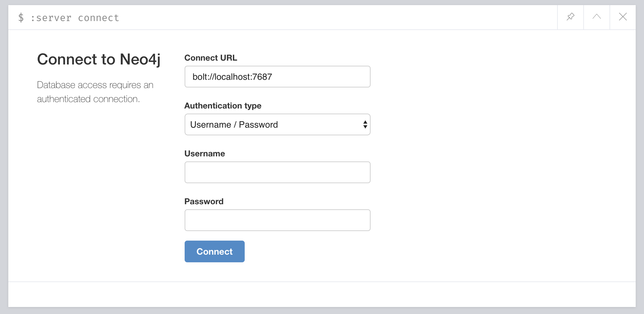Click the blue Connect button

214,251
